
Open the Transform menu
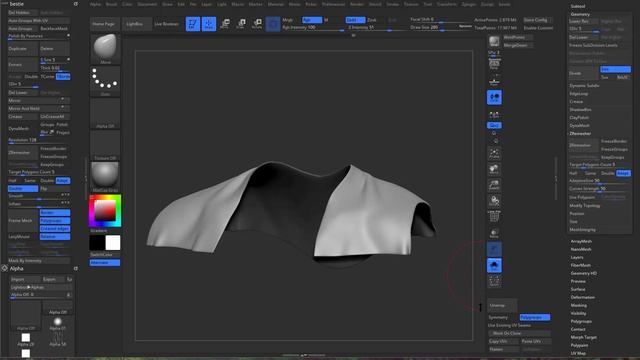(447, 4)
